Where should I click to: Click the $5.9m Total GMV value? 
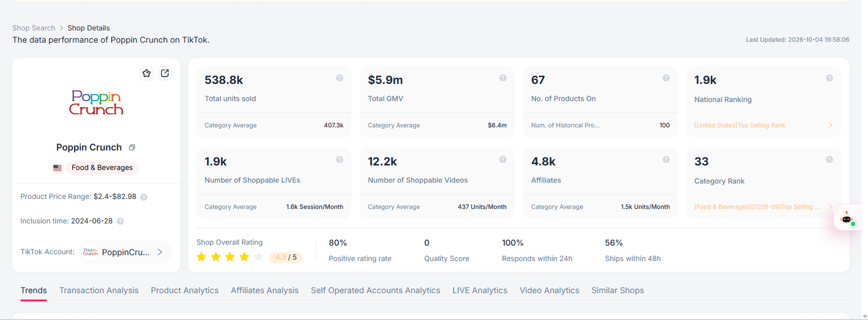385,80
